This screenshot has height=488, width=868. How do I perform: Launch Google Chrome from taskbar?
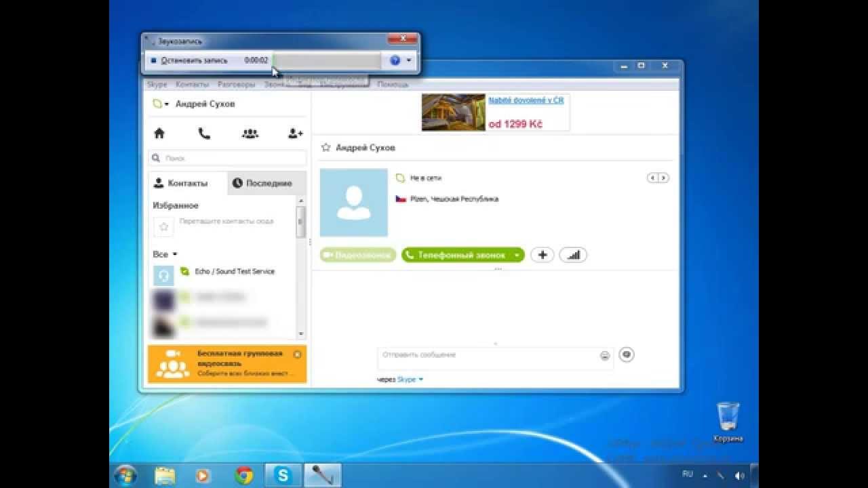pyautogui.click(x=244, y=476)
